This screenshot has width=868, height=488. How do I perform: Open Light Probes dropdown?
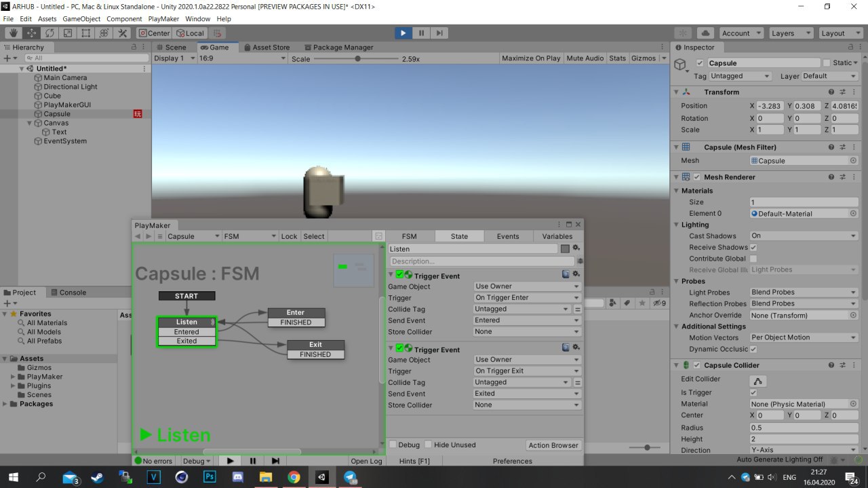pos(804,292)
